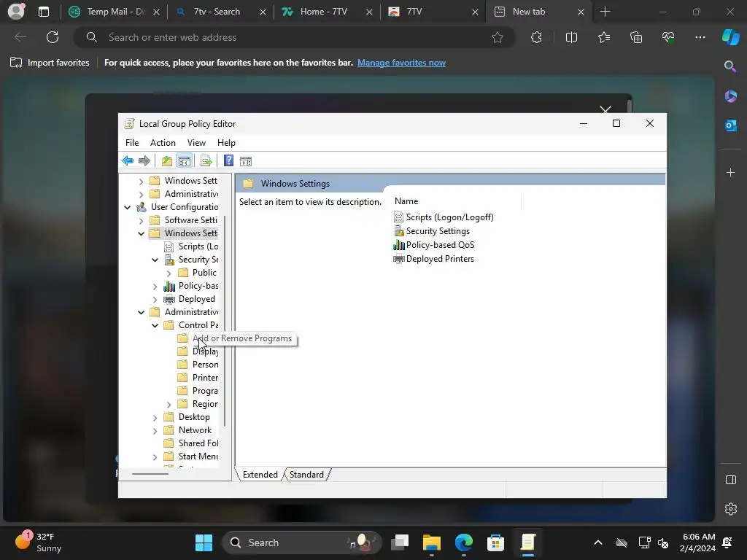The width and height of the screenshot is (747, 560).
Task: Click the tree pane vertical scrollbar
Action: pyautogui.click(x=225, y=320)
